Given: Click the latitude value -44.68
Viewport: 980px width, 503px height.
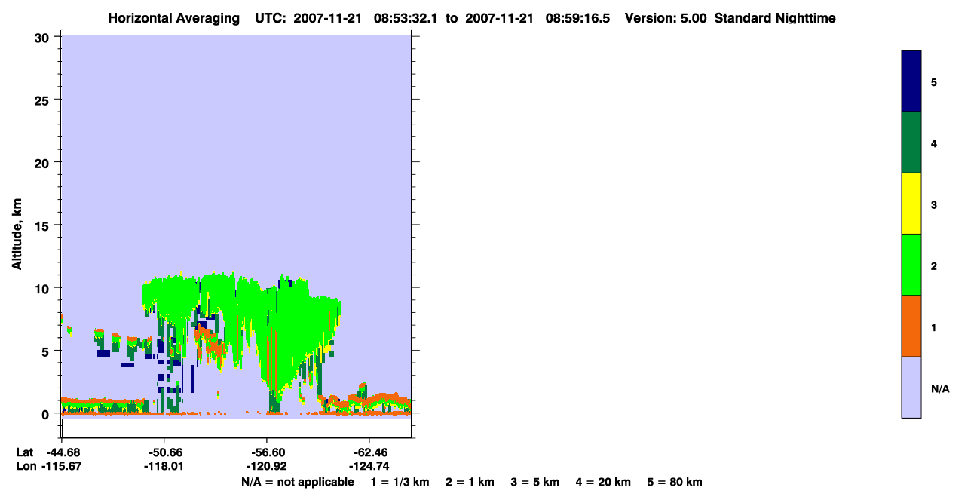Looking at the screenshot, I should coord(62,452).
